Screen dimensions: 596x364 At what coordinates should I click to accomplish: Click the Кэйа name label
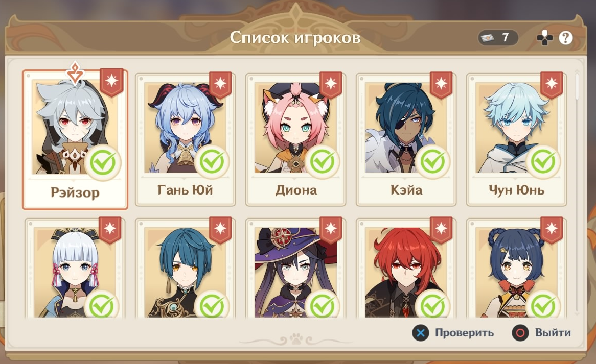click(x=406, y=190)
